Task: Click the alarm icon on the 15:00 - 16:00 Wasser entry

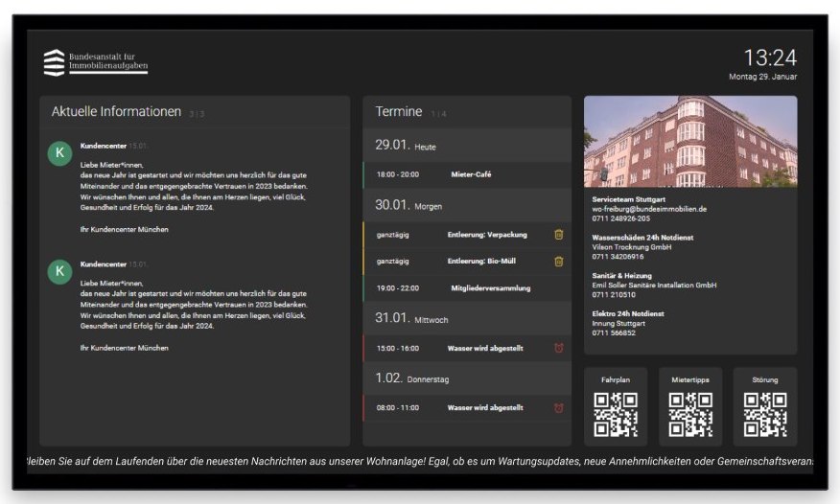Action: point(558,348)
